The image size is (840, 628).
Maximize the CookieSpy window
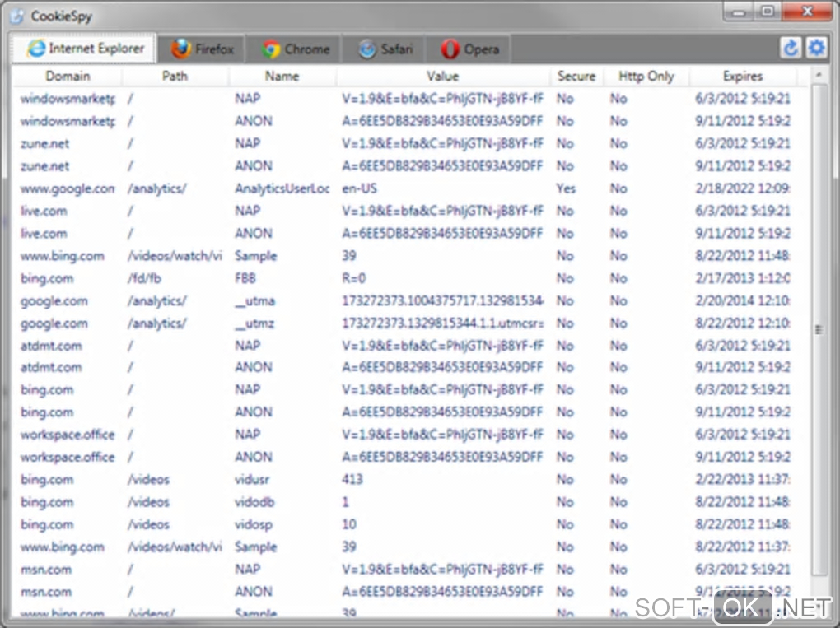pos(768,12)
